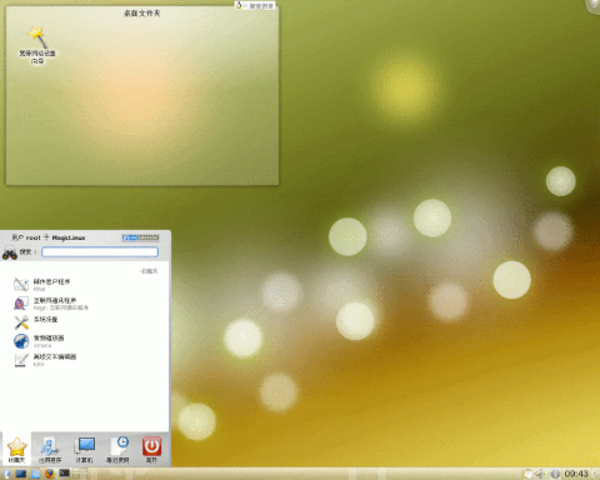
Task: Switch to the Computer tab
Action: (85, 450)
